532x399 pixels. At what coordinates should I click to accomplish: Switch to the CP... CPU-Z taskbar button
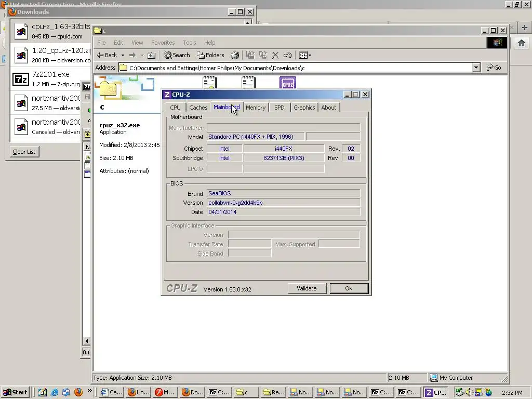pyautogui.click(x=436, y=392)
